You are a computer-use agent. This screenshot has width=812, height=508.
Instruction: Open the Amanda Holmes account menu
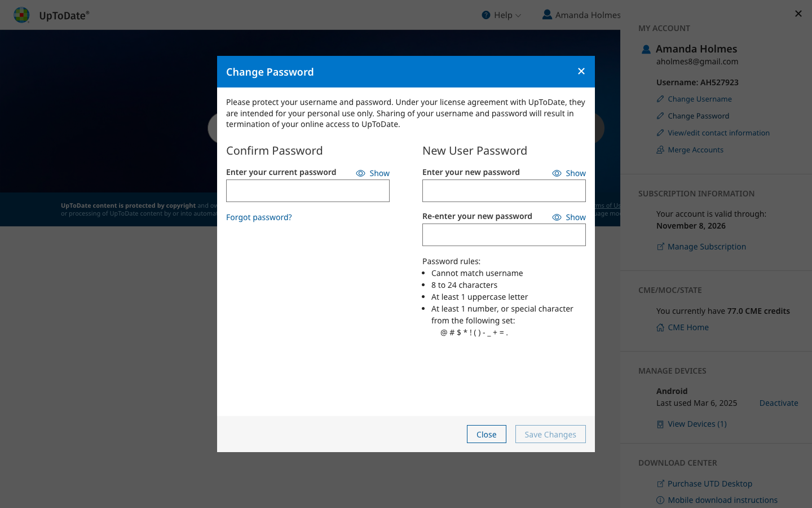click(x=581, y=15)
